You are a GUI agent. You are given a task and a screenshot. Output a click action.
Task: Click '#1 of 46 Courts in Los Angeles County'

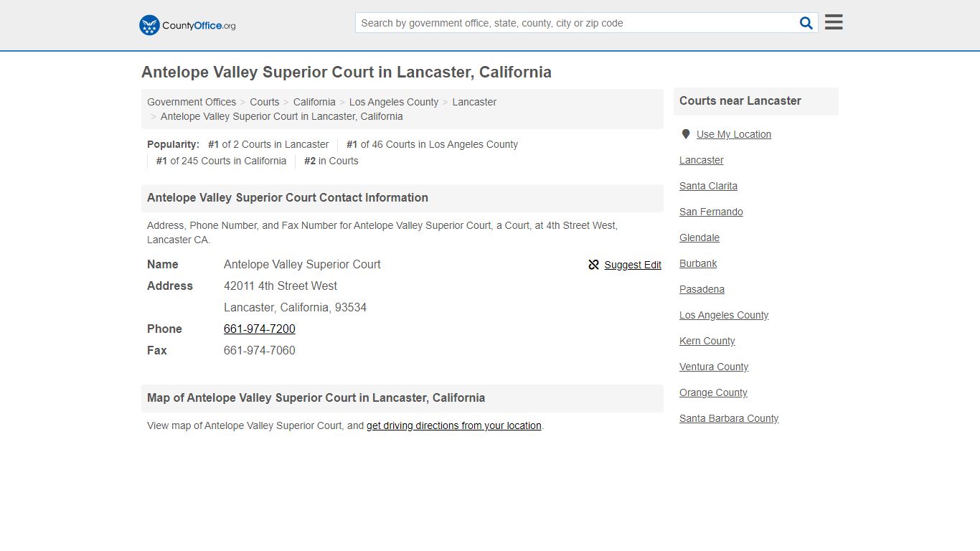coord(432,144)
